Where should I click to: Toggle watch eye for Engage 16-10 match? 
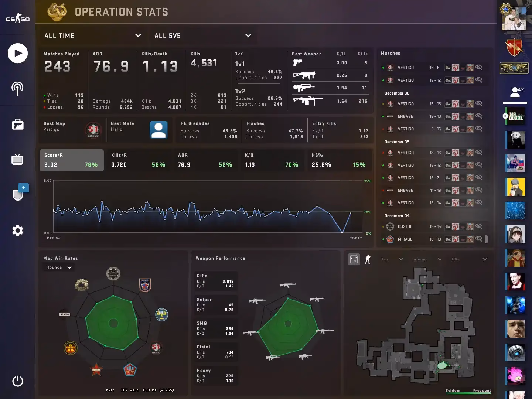479,116
